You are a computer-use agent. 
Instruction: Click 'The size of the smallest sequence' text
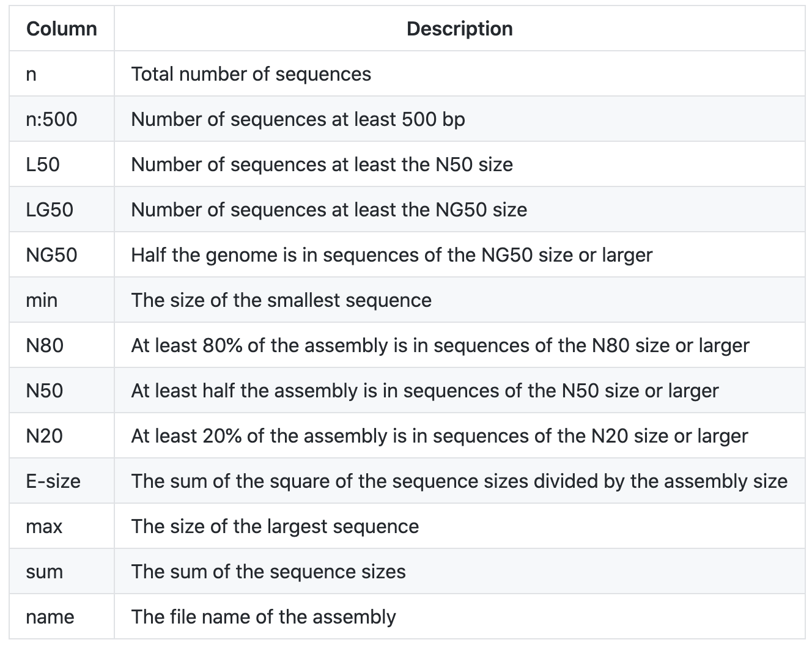click(281, 300)
